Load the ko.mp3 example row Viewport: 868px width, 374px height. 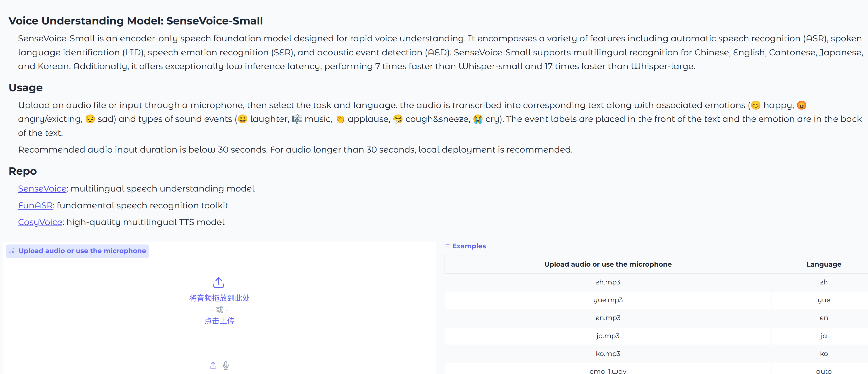coord(656,354)
